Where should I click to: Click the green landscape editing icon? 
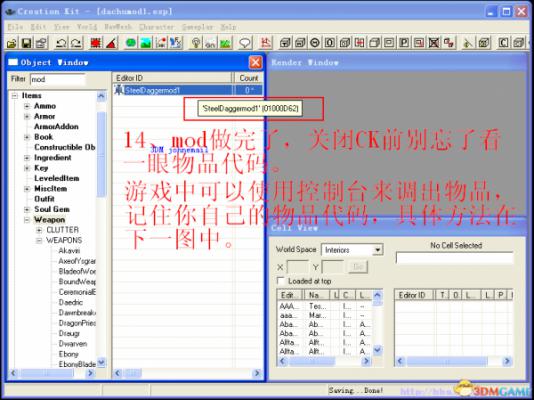click(x=225, y=43)
